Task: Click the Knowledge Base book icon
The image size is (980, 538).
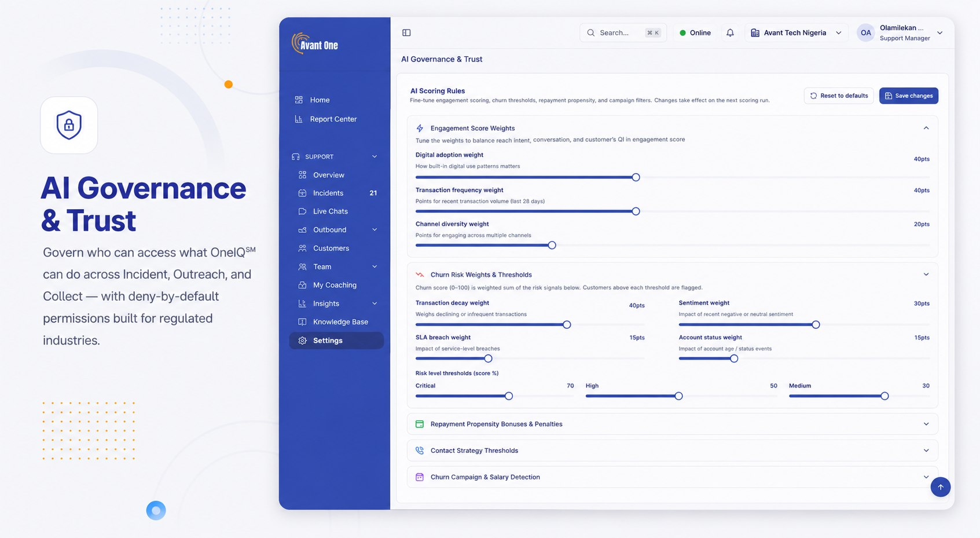Action: click(302, 322)
